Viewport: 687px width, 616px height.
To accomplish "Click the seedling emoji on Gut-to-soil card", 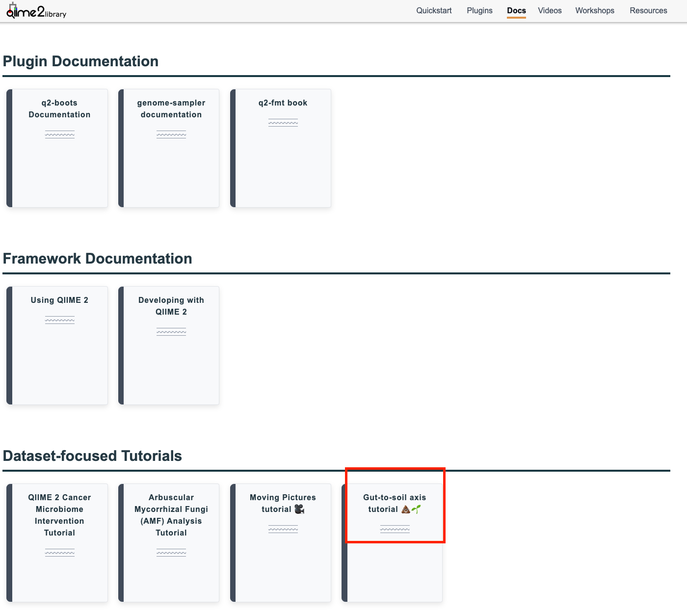I will tap(417, 509).
